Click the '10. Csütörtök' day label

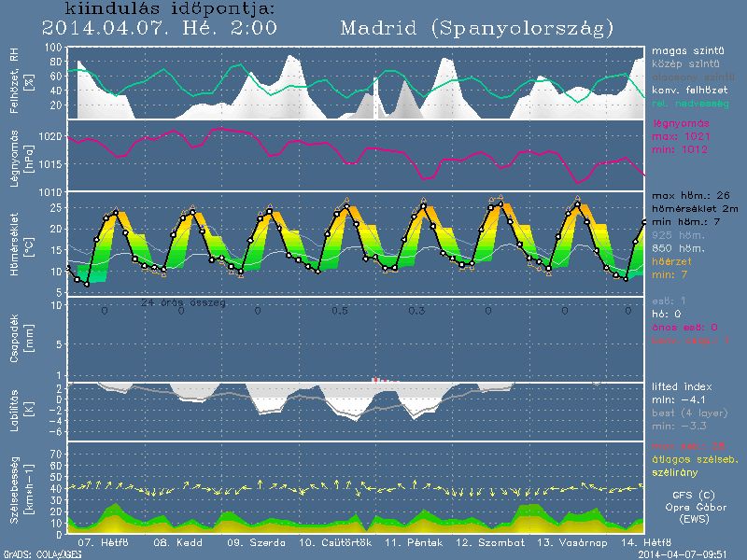(335, 542)
